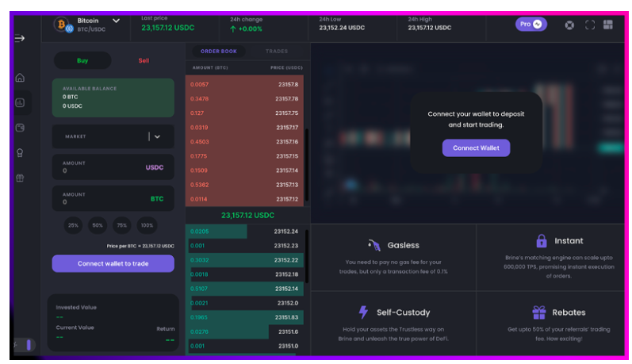Image resolution: width=632 pixels, height=364 pixels.
Task: Set amount to 75%
Action: point(122,225)
